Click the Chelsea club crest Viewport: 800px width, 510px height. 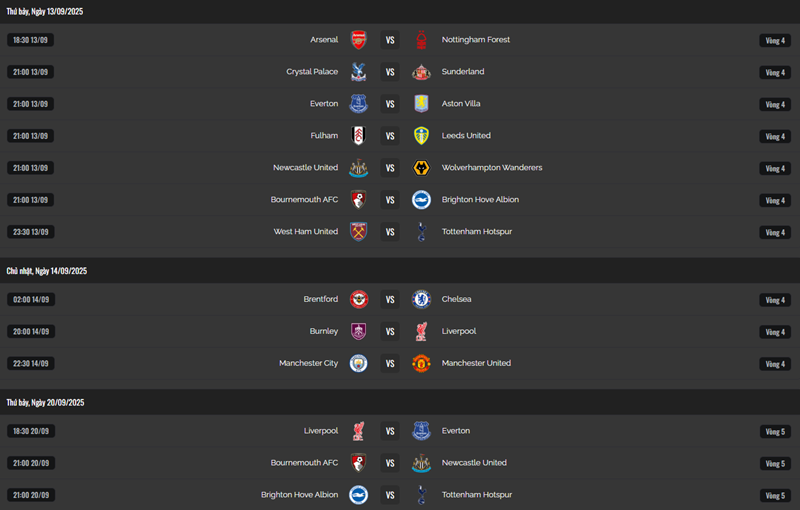click(421, 299)
